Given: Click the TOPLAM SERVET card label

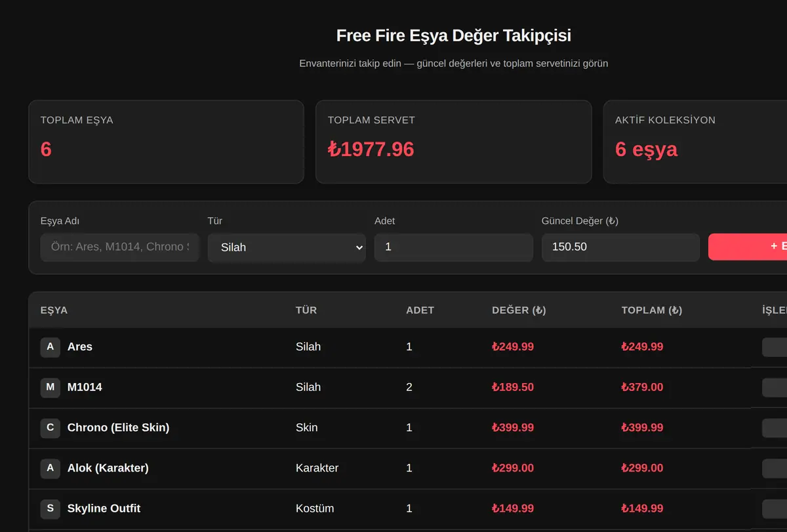Looking at the screenshot, I should point(371,120).
